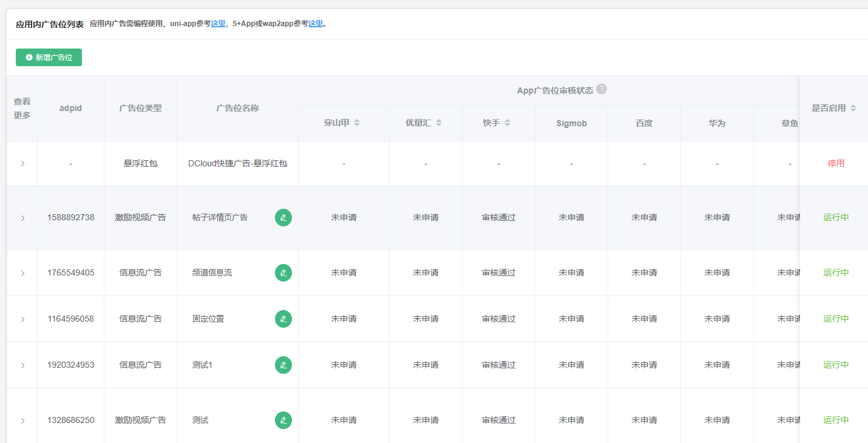Click Sigmob 未申请 in 固定位置 row

[x=571, y=319]
